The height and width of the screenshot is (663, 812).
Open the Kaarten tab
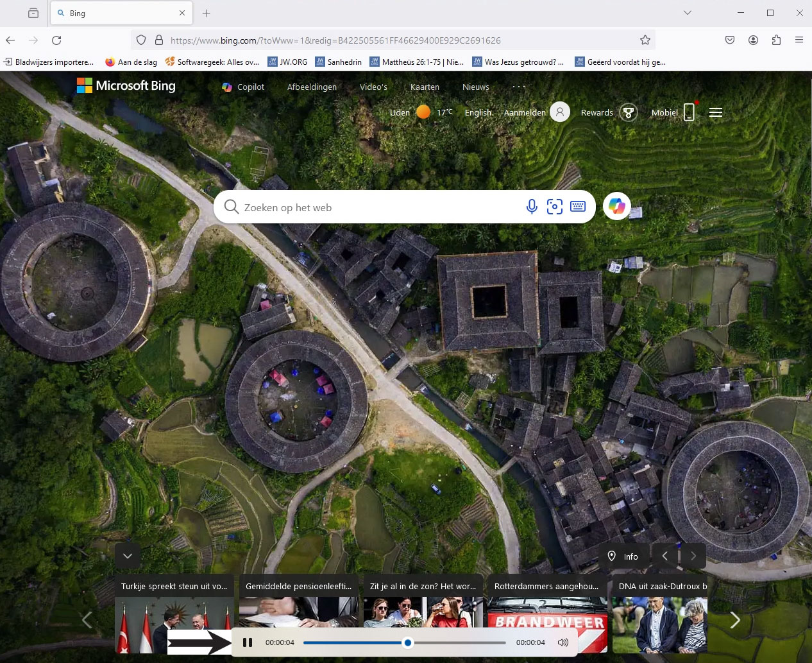tap(425, 87)
